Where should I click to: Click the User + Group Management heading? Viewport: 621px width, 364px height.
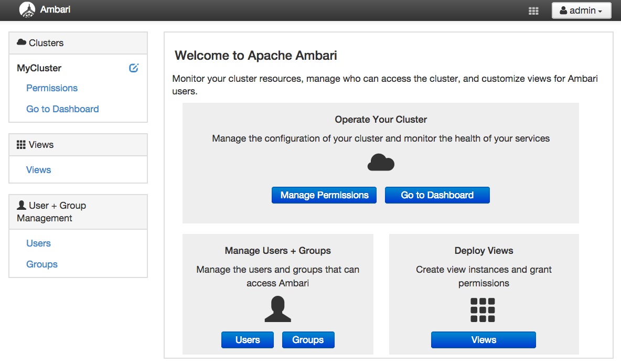(x=78, y=212)
